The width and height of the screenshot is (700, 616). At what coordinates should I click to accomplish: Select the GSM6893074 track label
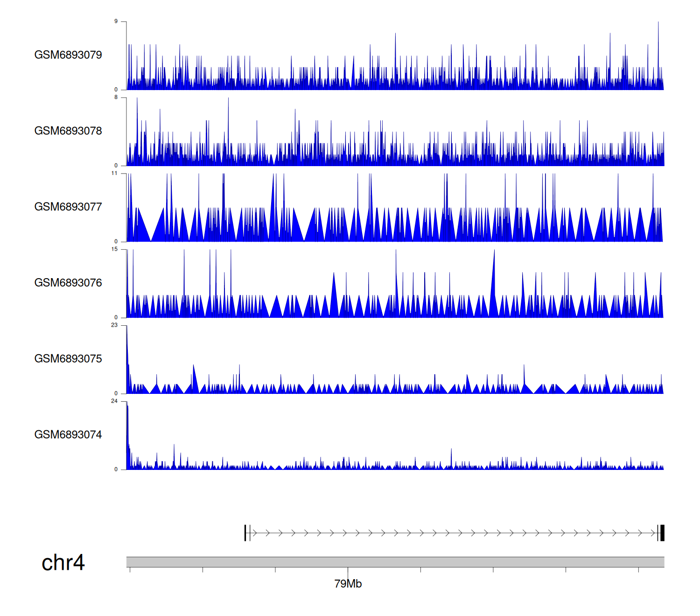(68, 435)
